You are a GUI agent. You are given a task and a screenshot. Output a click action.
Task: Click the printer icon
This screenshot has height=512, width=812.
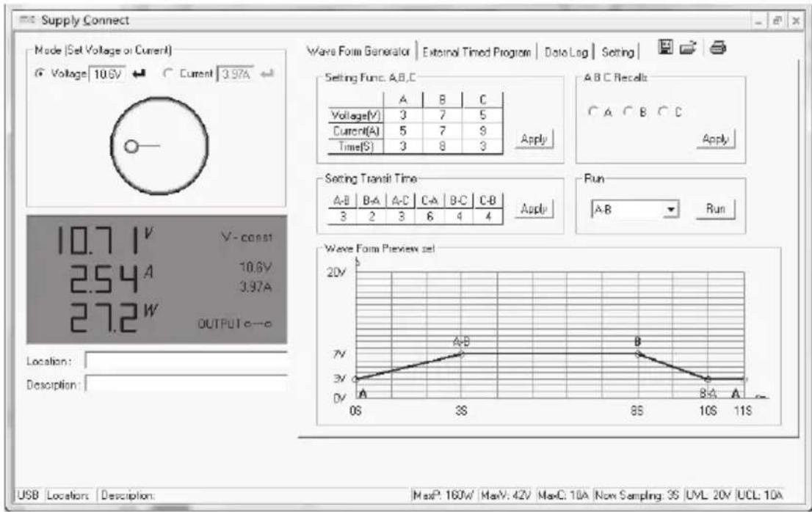[718, 48]
